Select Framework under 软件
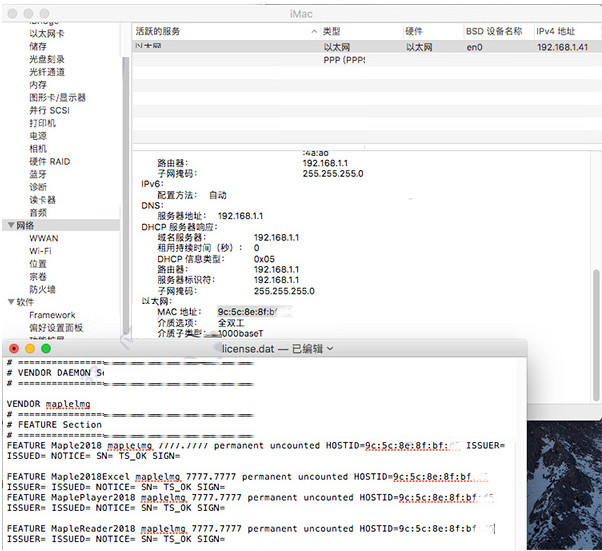 click(52, 315)
